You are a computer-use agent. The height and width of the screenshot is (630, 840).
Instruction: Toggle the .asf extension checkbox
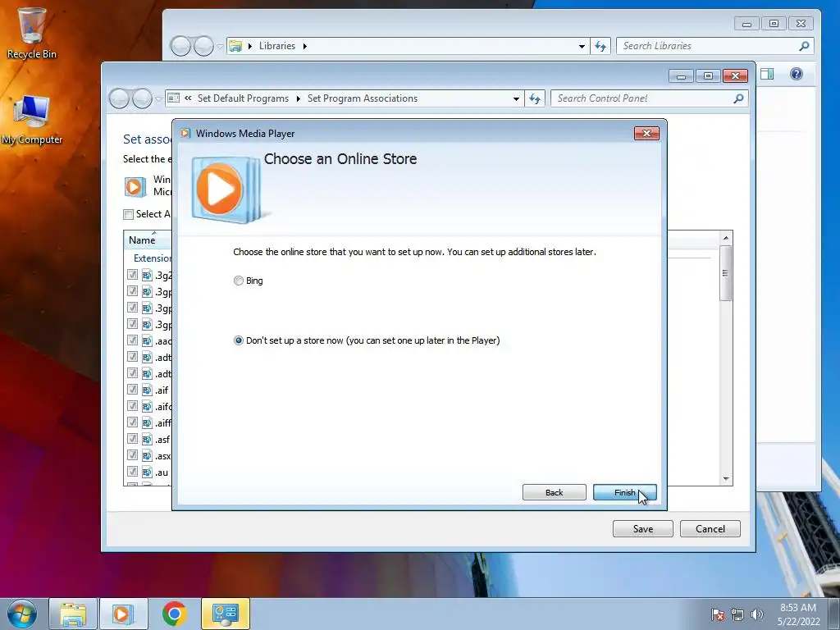point(132,439)
